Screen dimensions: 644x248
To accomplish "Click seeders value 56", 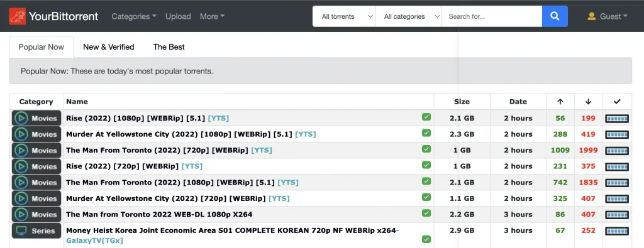I will 560,118.
